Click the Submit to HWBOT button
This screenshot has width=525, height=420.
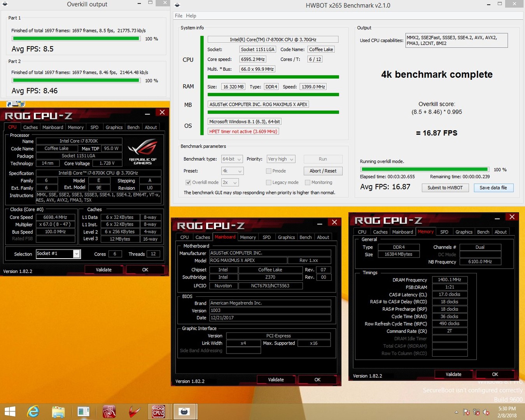445,187
